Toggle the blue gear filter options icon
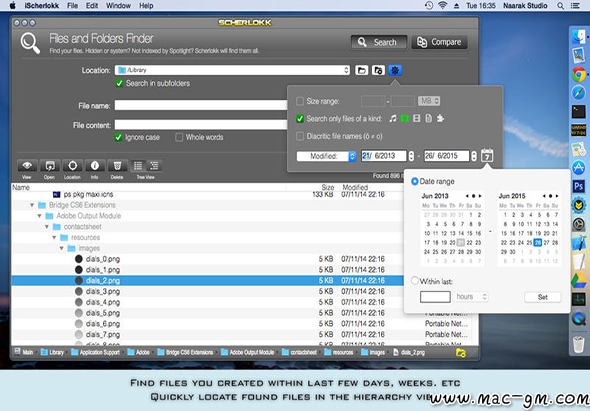The width and height of the screenshot is (590, 411). coord(395,70)
